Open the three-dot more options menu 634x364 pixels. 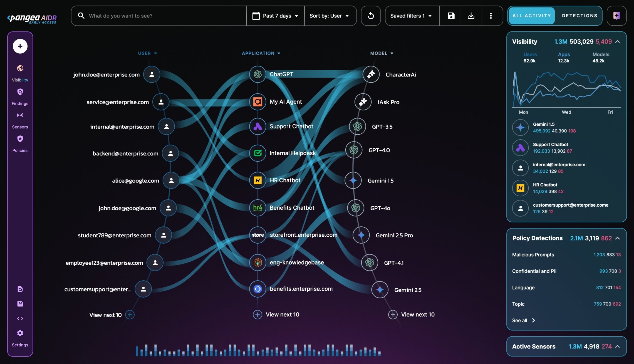491,16
